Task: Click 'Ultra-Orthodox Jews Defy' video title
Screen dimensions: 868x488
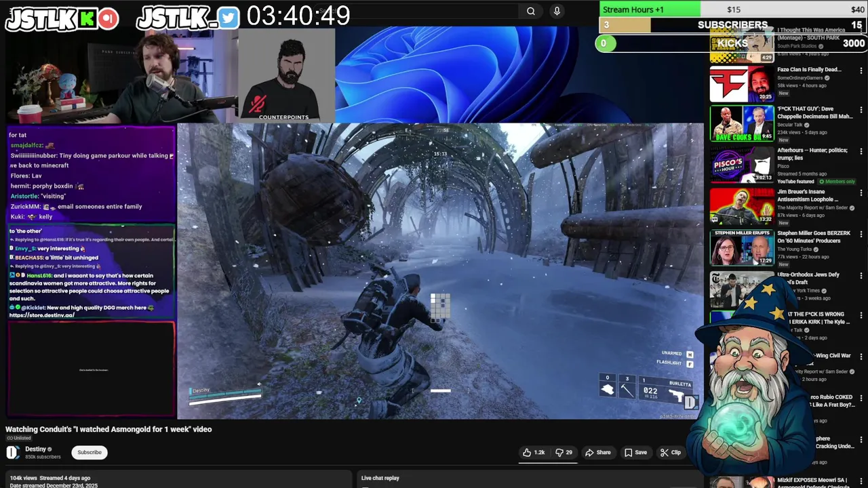Action: pos(808,279)
